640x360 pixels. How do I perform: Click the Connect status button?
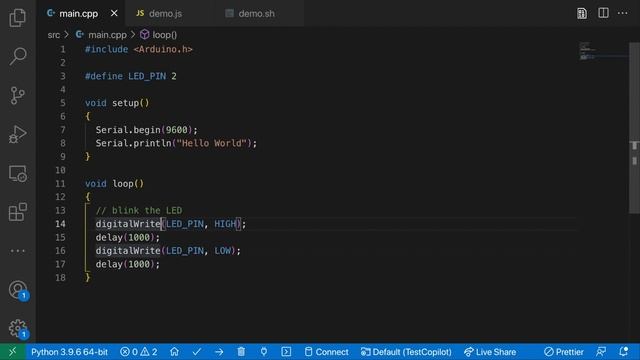[327, 351]
